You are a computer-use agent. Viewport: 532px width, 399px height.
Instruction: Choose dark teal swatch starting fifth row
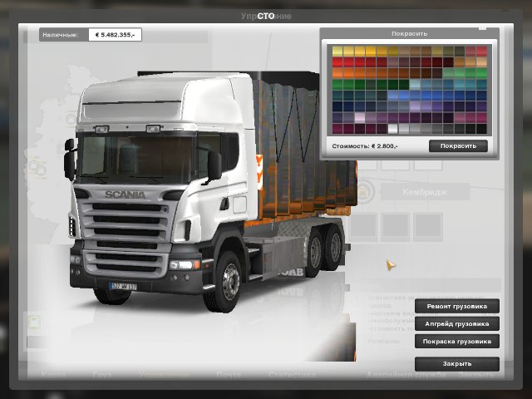(x=337, y=96)
